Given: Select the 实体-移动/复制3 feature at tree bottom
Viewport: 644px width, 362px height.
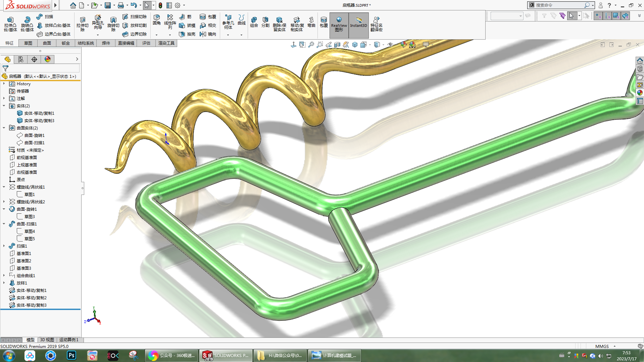Looking at the screenshot, I should tap(32, 305).
